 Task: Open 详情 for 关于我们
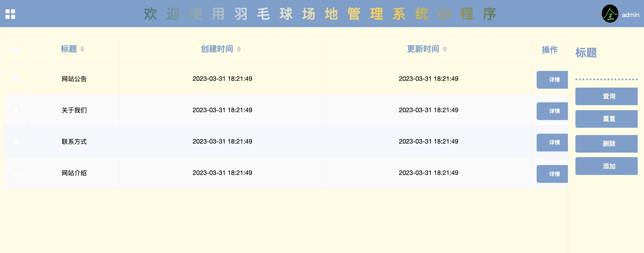coord(552,111)
